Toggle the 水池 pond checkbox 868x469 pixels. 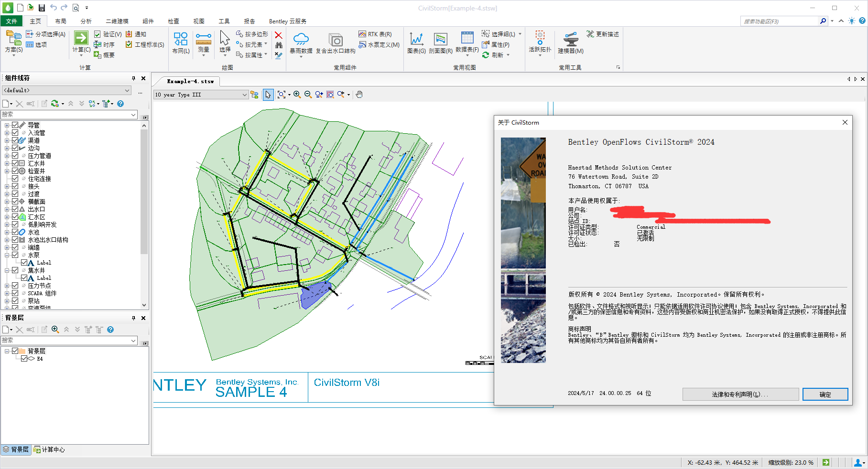[x=15, y=232]
